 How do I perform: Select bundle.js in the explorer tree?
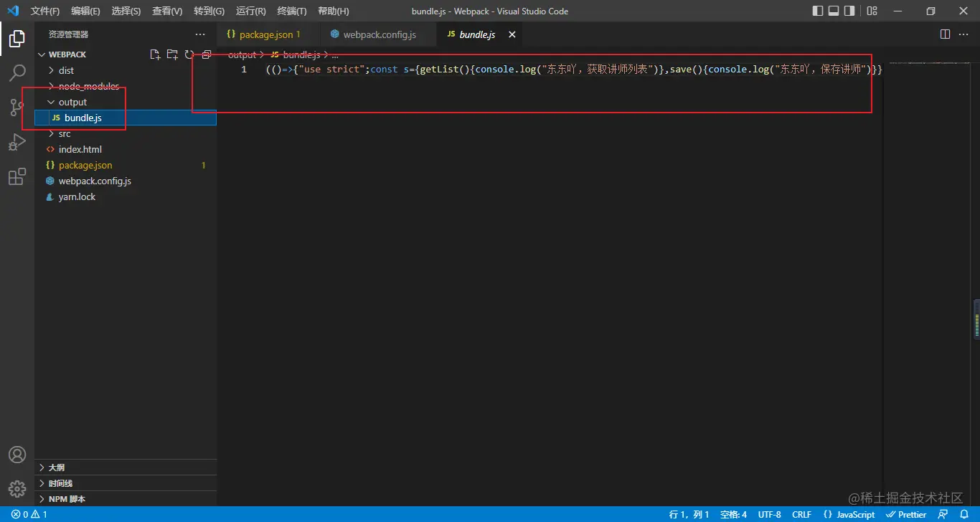(x=126, y=118)
